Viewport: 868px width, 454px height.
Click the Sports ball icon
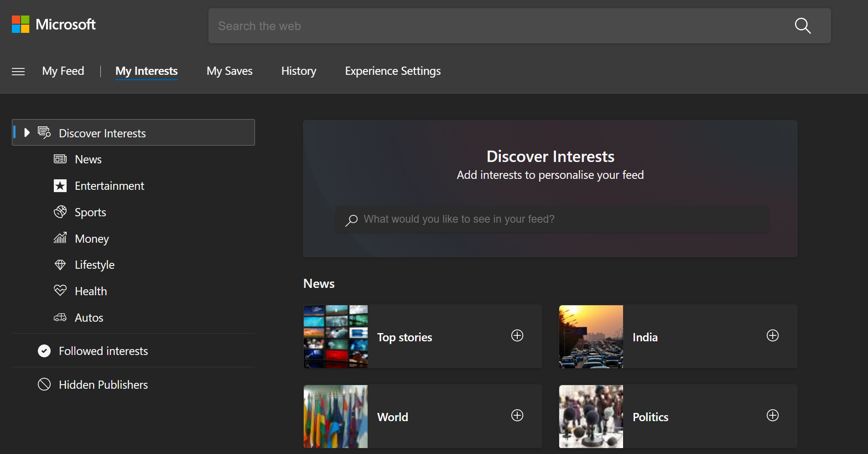click(60, 212)
